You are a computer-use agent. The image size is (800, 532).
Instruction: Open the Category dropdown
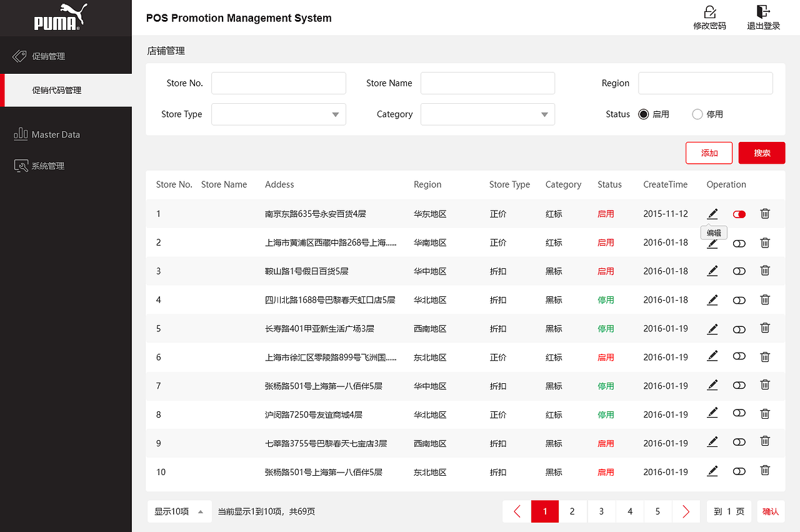coord(487,114)
